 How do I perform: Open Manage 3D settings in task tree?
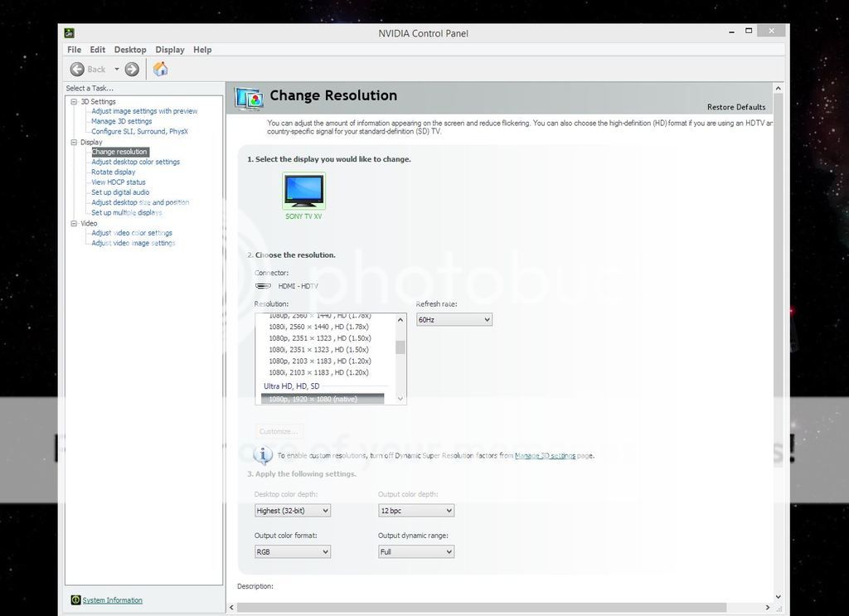pos(121,121)
